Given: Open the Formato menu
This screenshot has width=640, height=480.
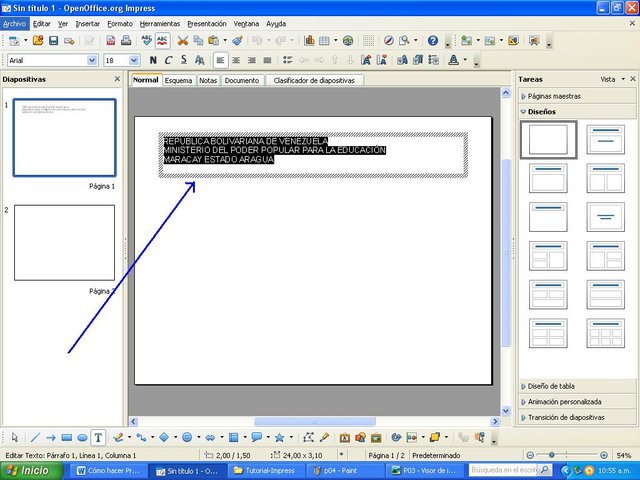Looking at the screenshot, I should [x=120, y=24].
